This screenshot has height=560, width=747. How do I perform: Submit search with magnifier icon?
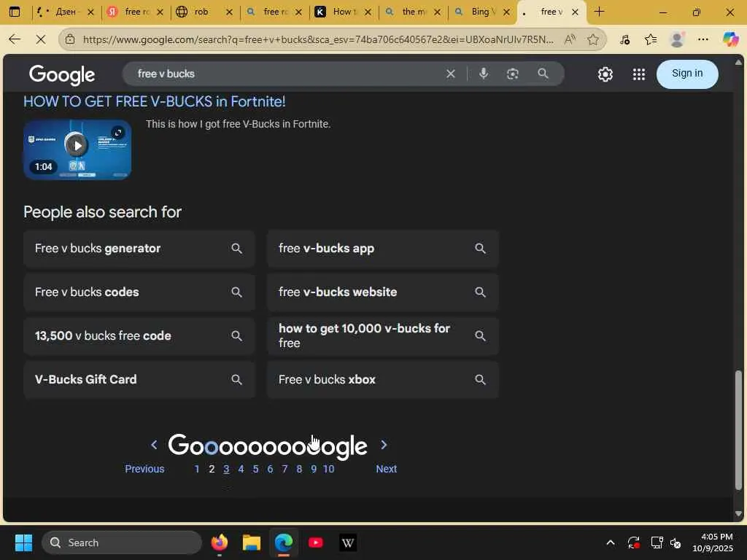543,74
